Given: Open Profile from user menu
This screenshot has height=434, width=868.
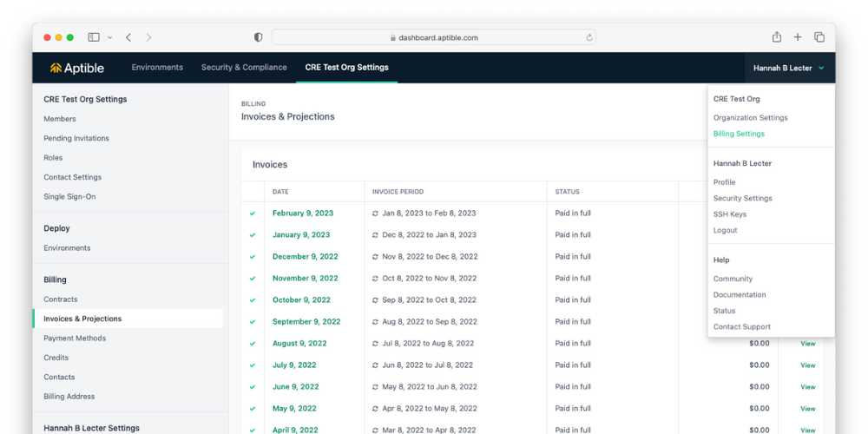Looking at the screenshot, I should (724, 182).
